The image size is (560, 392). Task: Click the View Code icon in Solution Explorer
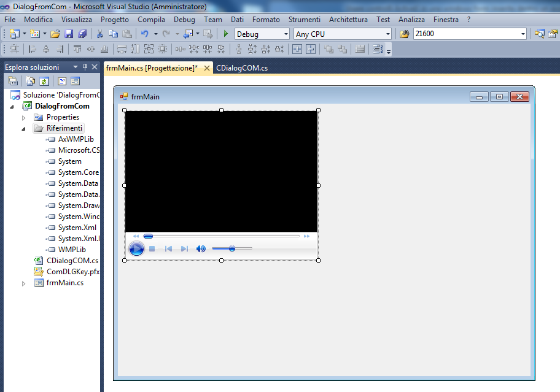[x=62, y=82]
